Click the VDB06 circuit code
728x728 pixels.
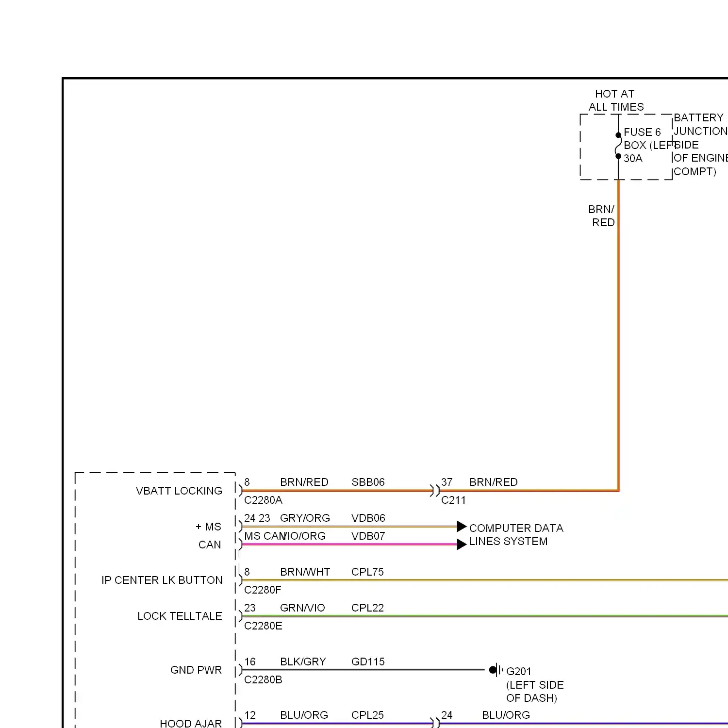(x=368, y=518)
